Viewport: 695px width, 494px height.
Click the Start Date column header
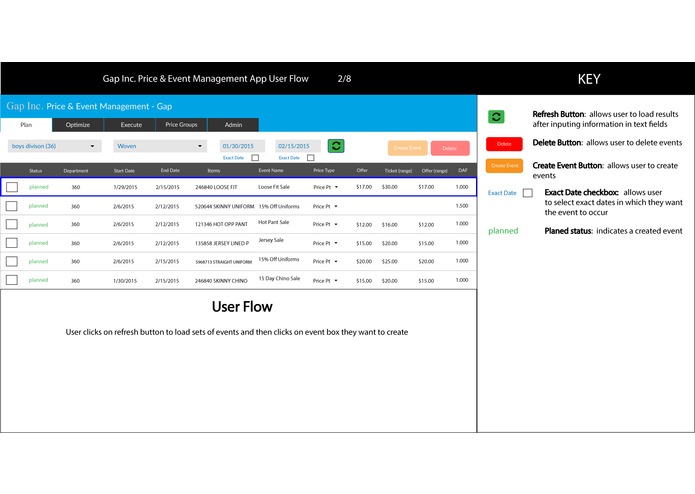click(x=124, y=171)
